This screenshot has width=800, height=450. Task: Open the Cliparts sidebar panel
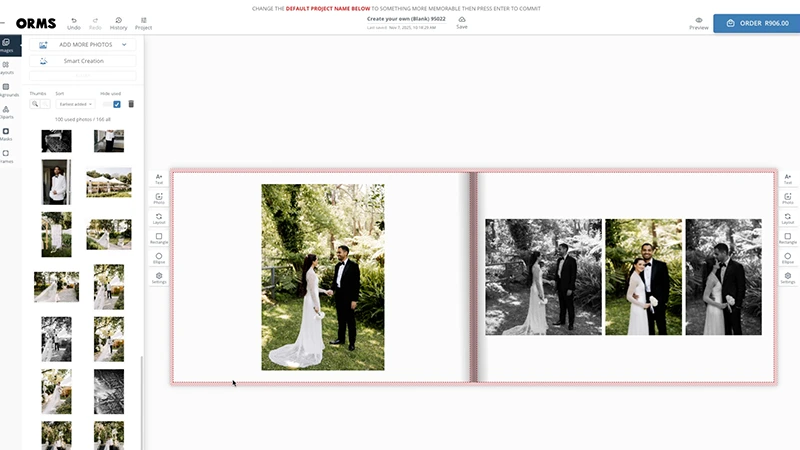(x=6, y=111)
